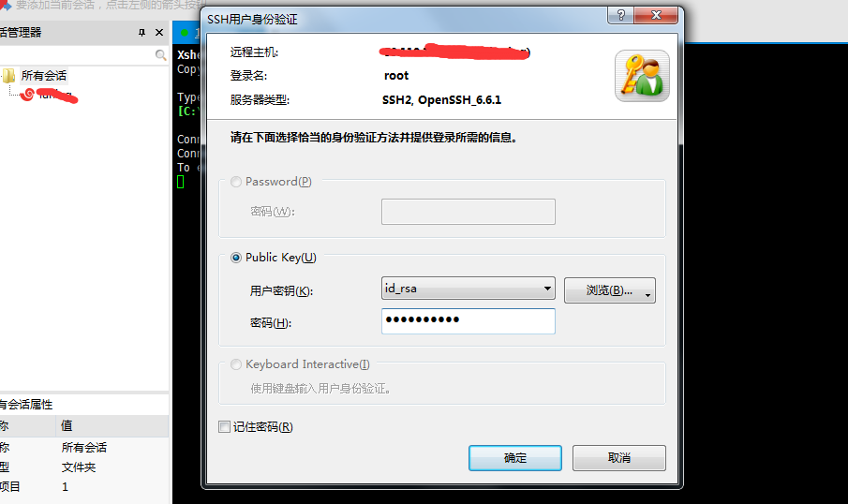The width and height of the screenshot is (848, 504).
Task: Close the SSH authentication dialog
Action: (x=656, y=15)
